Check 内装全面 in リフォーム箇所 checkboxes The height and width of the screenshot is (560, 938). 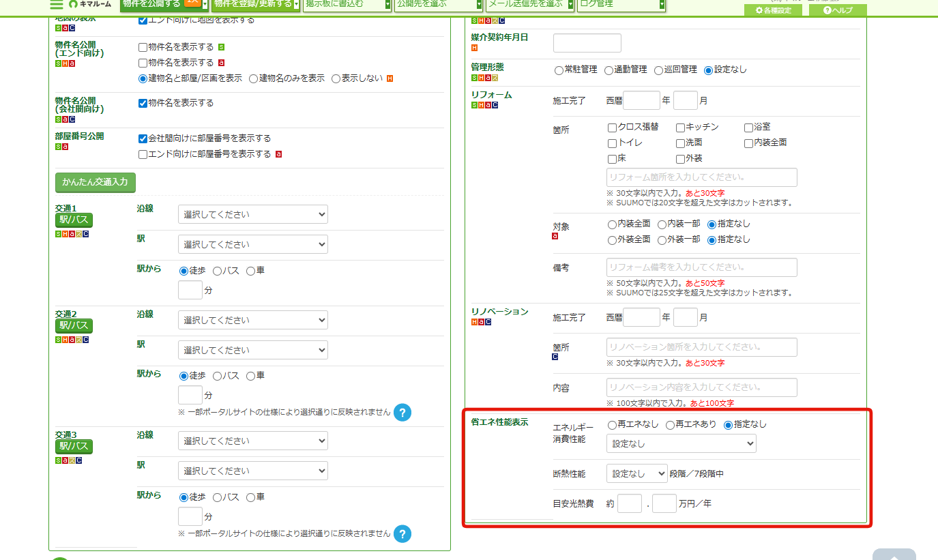[x=748, y=143]
